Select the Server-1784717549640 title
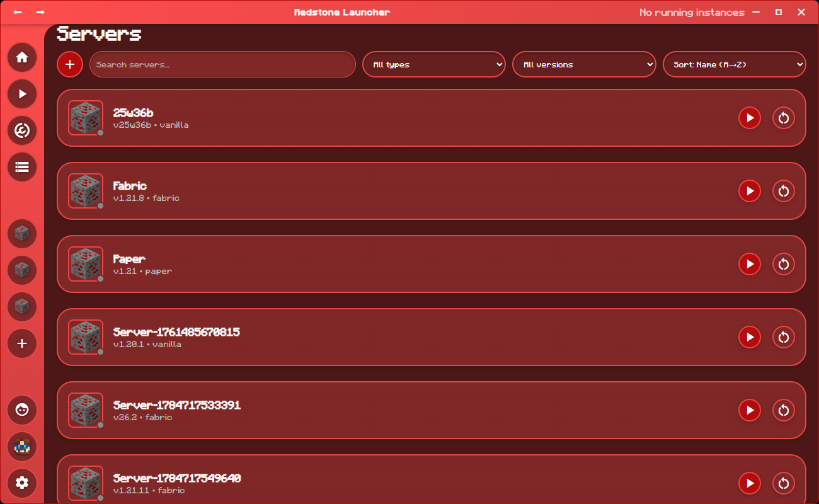 177,478
